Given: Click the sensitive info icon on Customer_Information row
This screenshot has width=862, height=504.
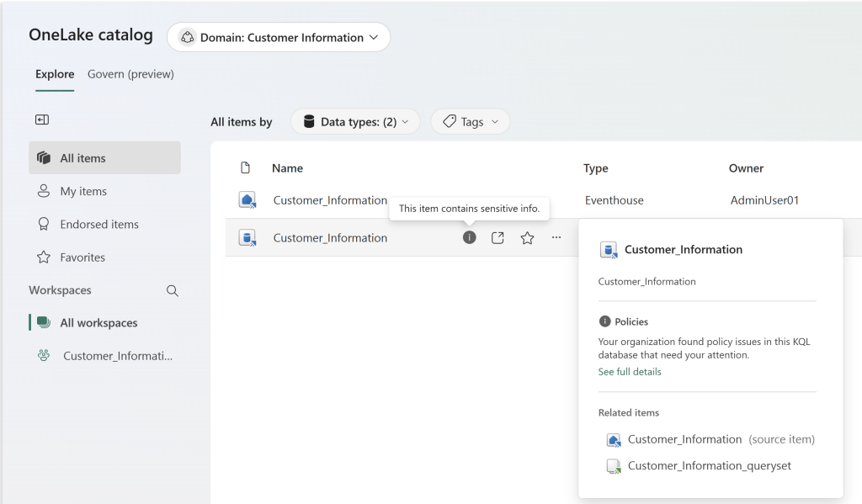Looking at the screenshot, I should click(469, 237).
